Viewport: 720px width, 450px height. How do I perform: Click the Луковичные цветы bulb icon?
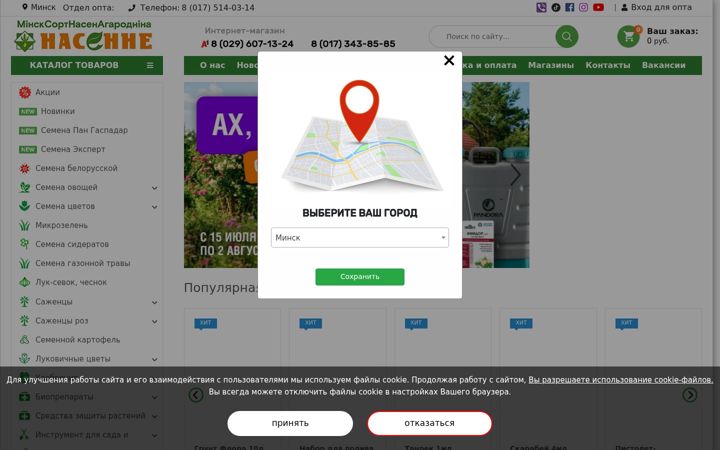25,359
